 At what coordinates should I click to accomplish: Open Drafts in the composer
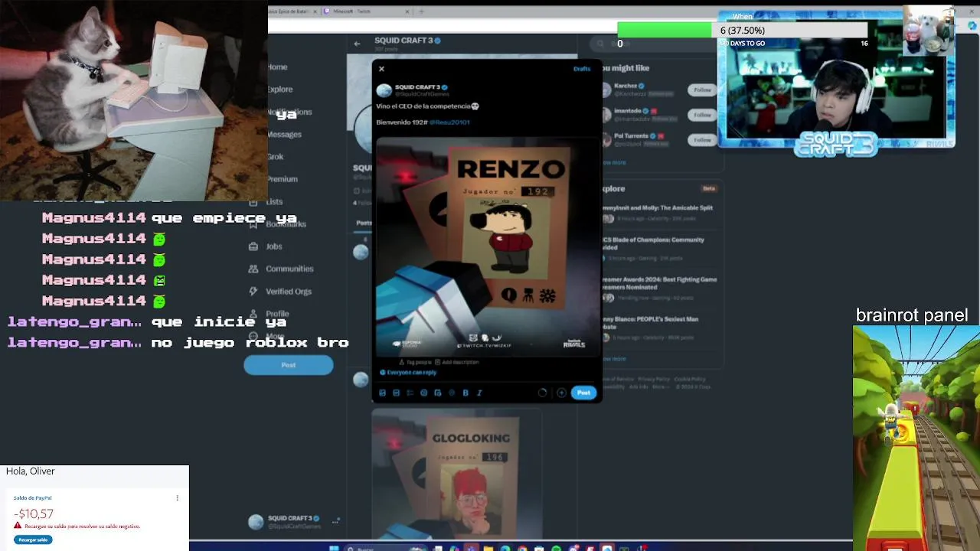coord(582,69)
